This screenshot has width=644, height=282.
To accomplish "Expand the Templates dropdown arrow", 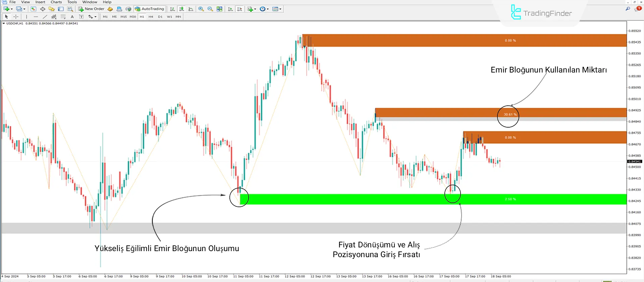I will point(280,9).
